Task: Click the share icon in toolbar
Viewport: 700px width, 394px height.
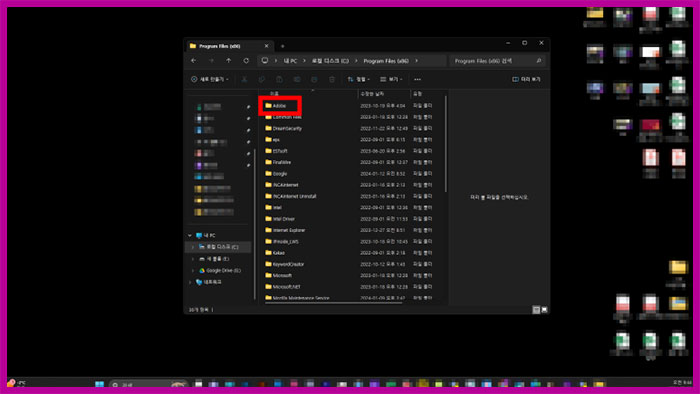Action: [314, 79]
